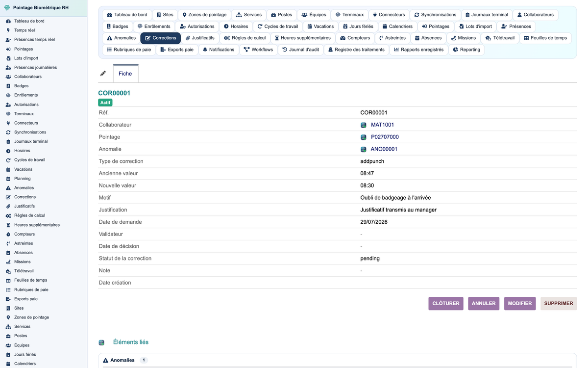Click the sidebar Enrôlements fingerprint icon

[x=8, y=95]
